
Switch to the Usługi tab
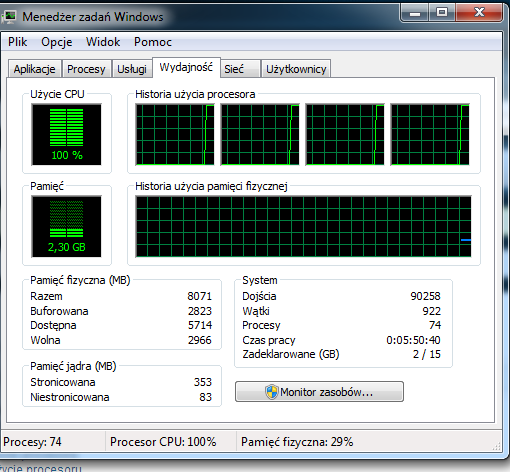tap(132, 69)
